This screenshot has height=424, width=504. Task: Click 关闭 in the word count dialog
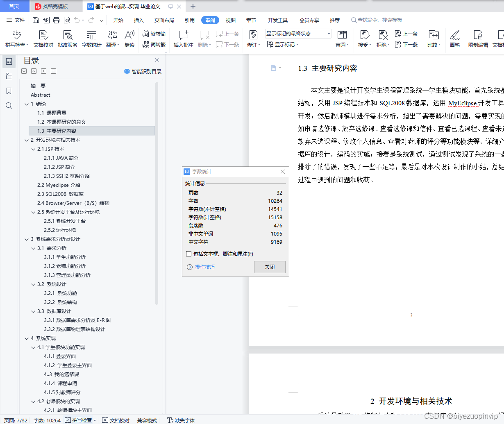coord(270,267)
